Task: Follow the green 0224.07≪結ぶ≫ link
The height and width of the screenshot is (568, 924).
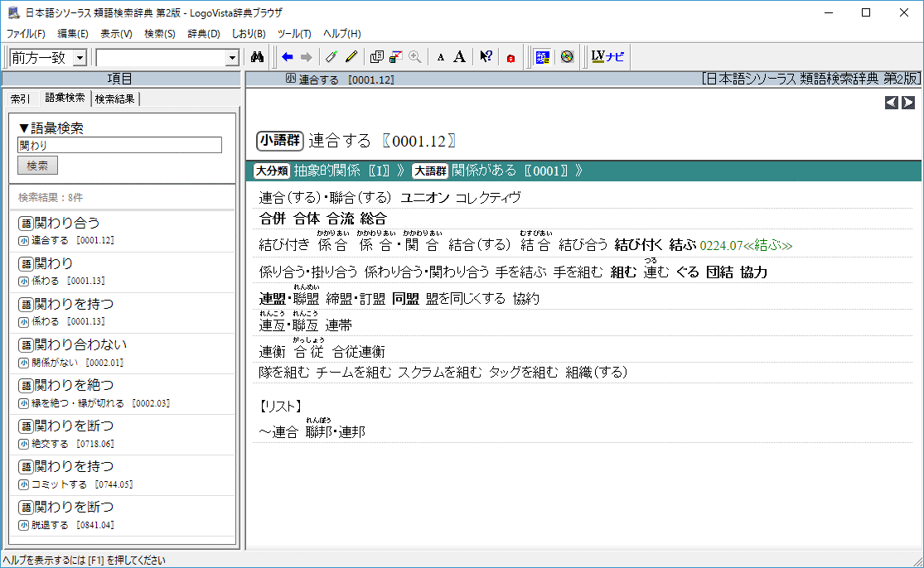Action: tap(746, 245)
